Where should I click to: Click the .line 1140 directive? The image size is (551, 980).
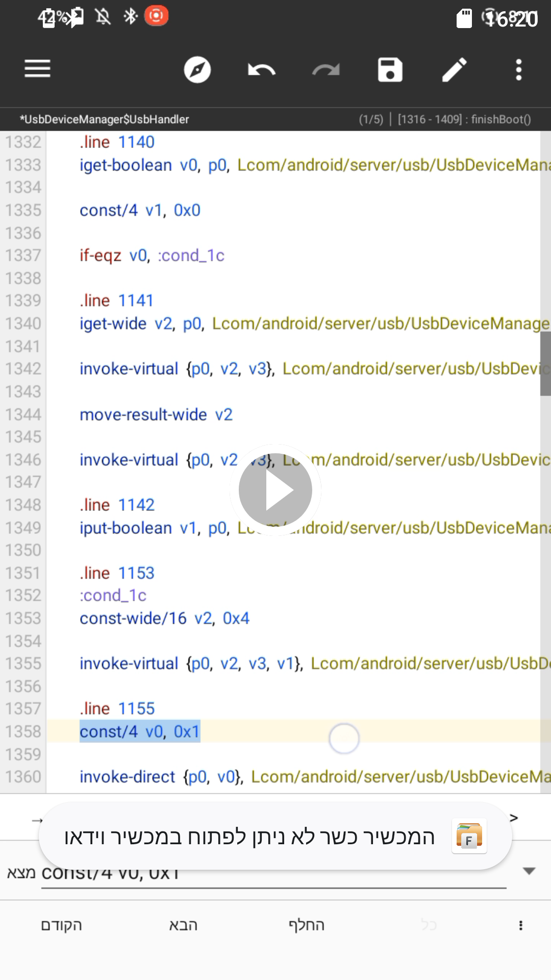point(117,142)
